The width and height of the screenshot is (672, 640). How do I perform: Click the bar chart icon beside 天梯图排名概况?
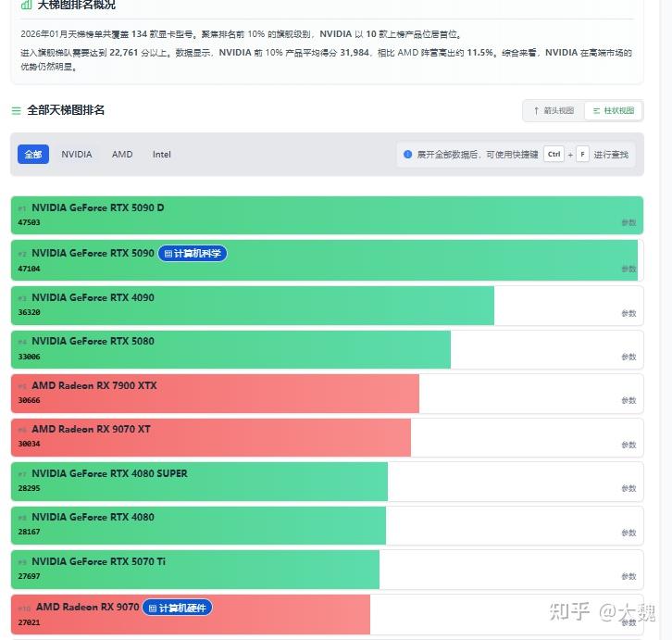pos(26,5)
